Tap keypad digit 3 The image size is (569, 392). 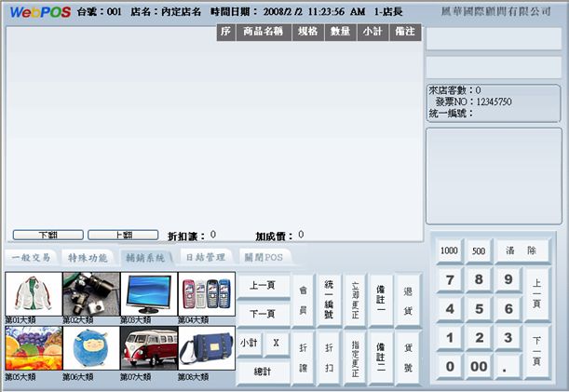click(x=508, y=338)
